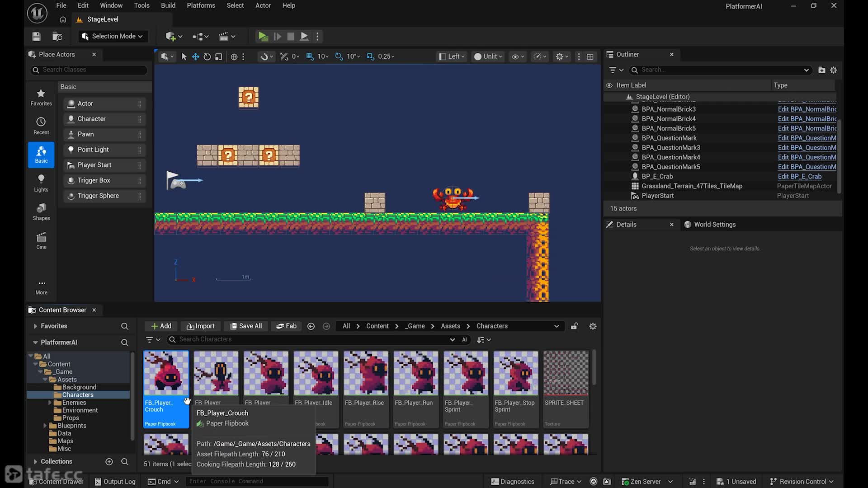The image size is (868, 488).
Task: Toggle grid location snapping icon
Action: click(x=310, y=56)
